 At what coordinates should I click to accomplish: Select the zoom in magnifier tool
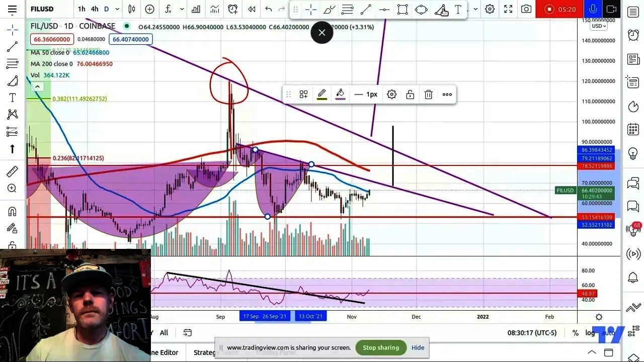click(x=13, y=189)
